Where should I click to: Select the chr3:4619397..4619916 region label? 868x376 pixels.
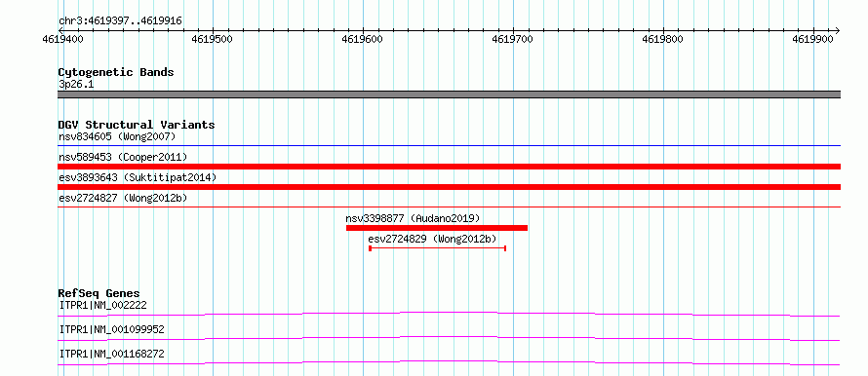click(120, 21)
